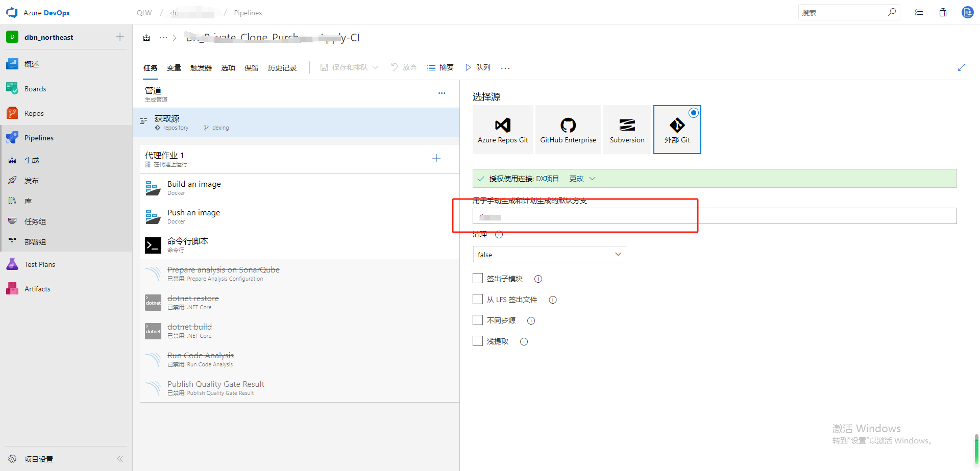Enable the 签出子模块 checkbox

[x=478, y=278]
